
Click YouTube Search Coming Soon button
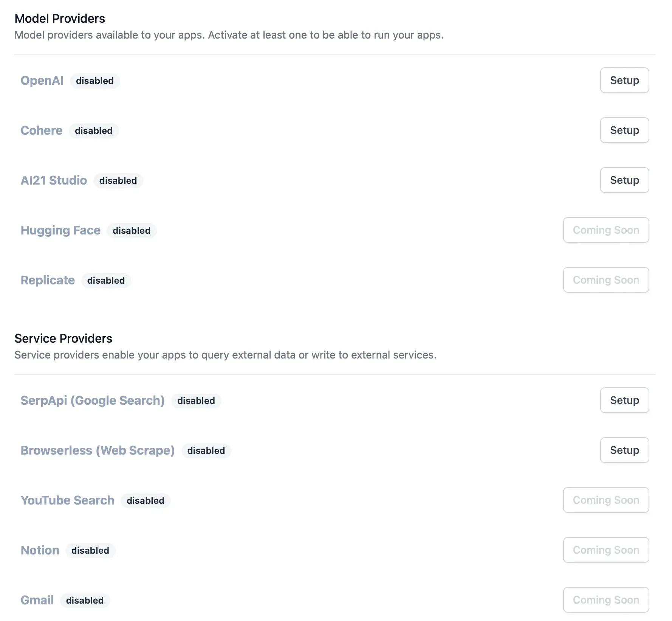pyautogui.click(x=605, y=500)
